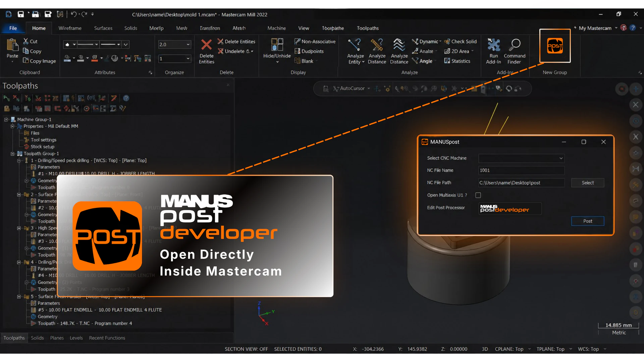Click the Redo arrow in quick access toolbar
Viewport: 644px width, 362px height.
pyautogui.click(x=84, y=14)
